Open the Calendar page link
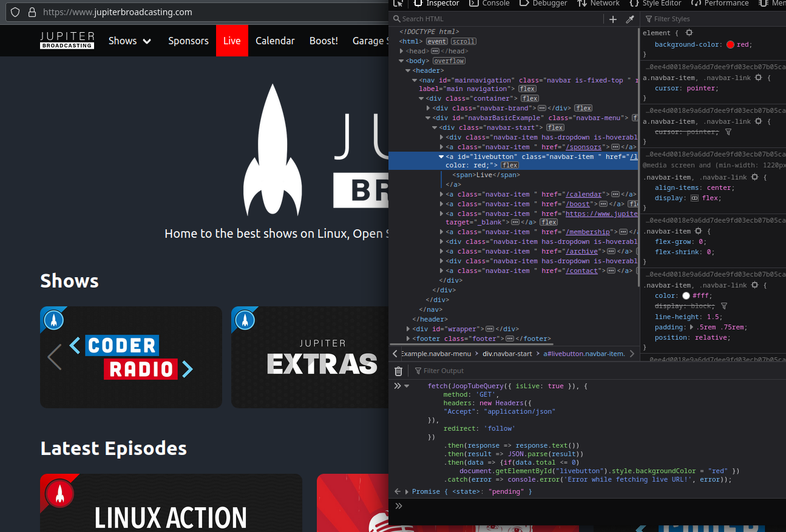786x532 pixels. point(275,41)
